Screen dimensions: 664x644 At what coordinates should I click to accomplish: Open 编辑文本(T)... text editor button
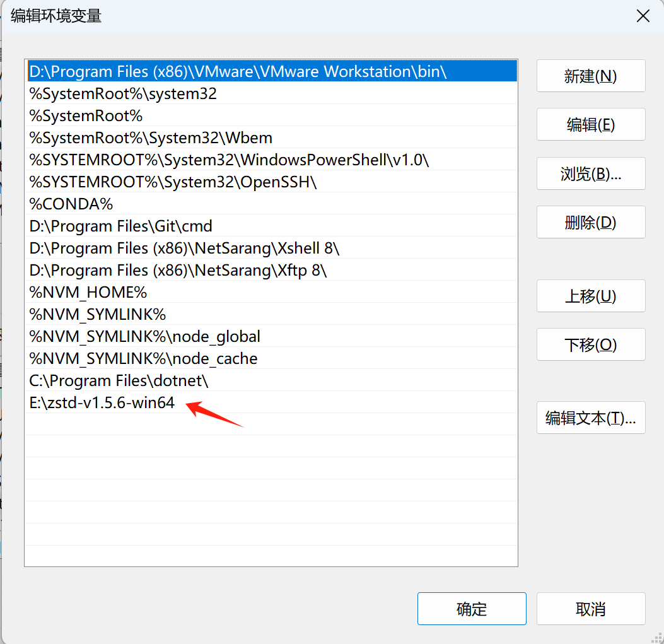pos(591,418)
